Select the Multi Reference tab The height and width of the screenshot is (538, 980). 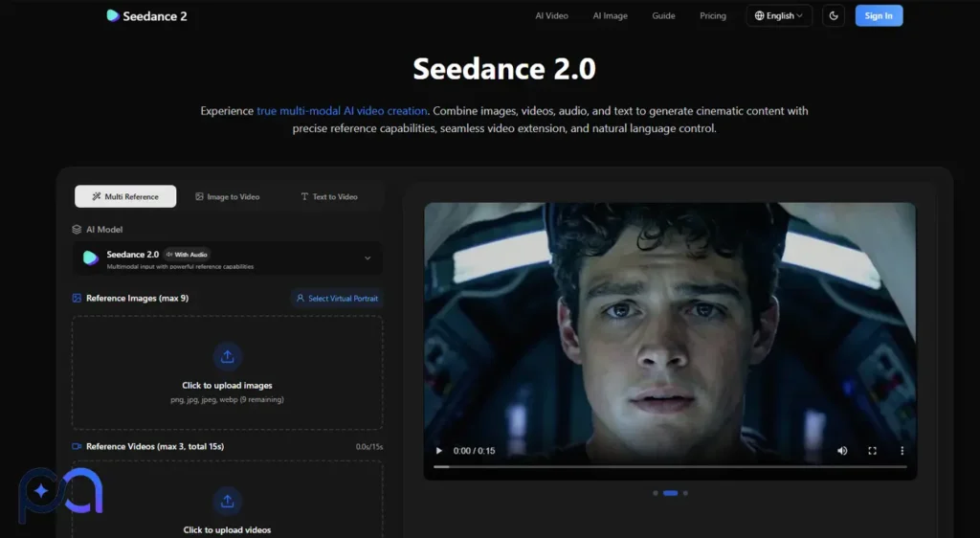[125, 196]
